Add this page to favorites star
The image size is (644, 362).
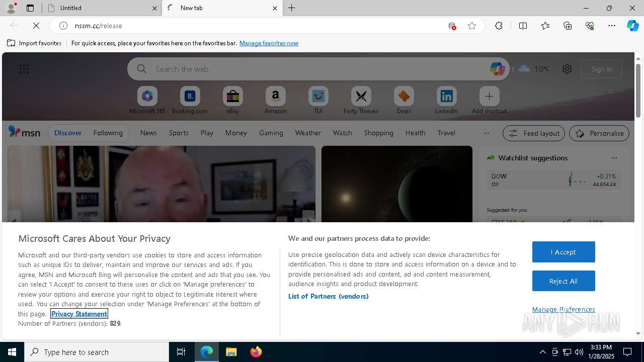click(x=472, y=26)
